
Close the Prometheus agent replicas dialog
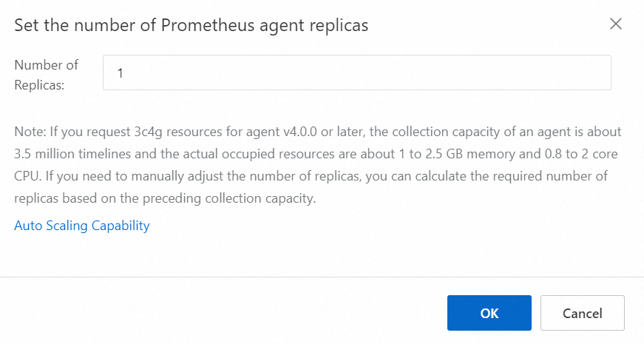pyautogui.click(x=615, y=24)
